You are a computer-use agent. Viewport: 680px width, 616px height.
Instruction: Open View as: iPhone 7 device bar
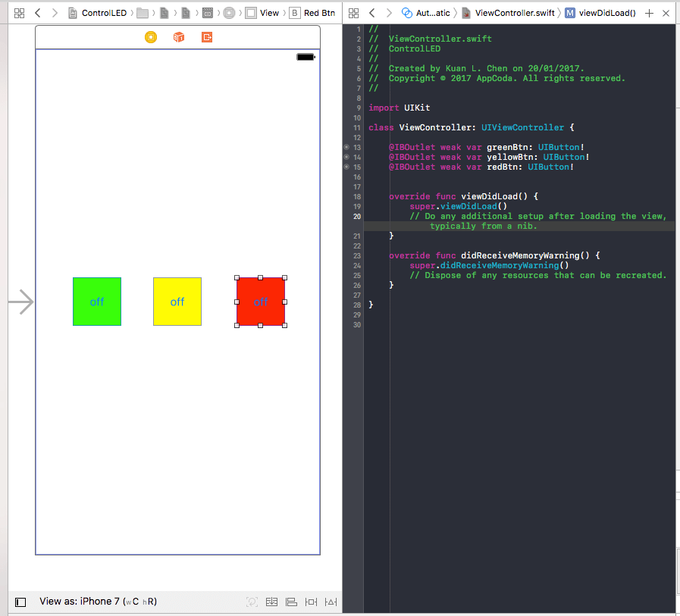click(98, 602)
